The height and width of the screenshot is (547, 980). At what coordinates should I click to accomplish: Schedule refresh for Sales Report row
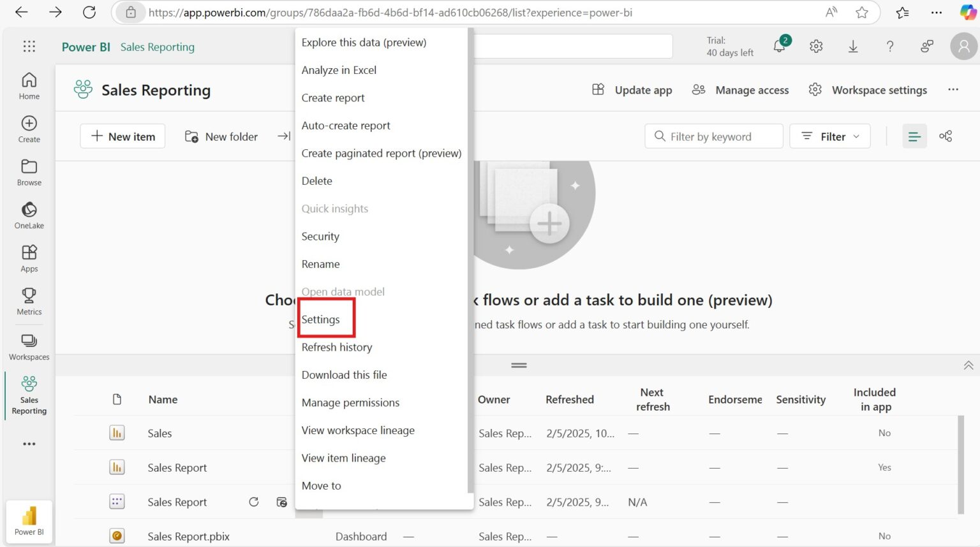pos(281,502)
